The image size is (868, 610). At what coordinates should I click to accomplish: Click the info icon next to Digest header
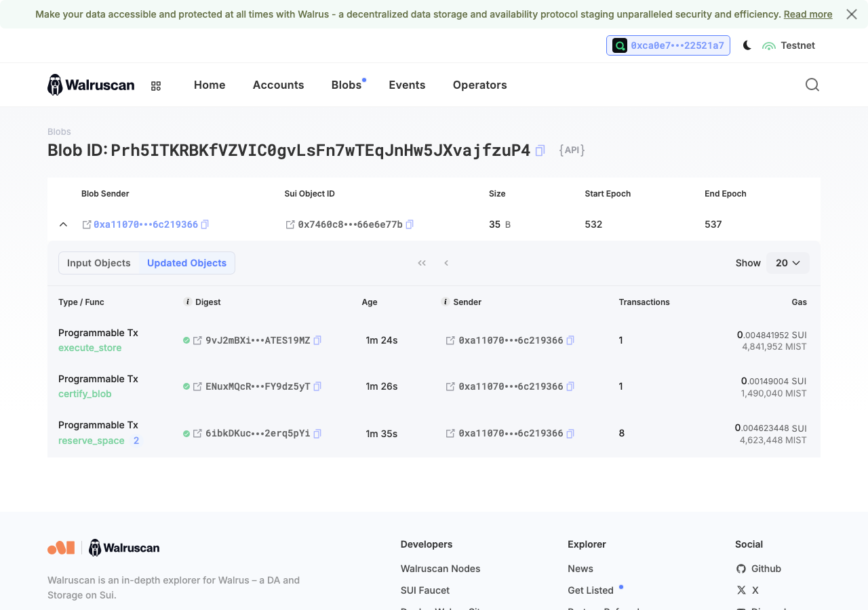[x=188, y=302]
